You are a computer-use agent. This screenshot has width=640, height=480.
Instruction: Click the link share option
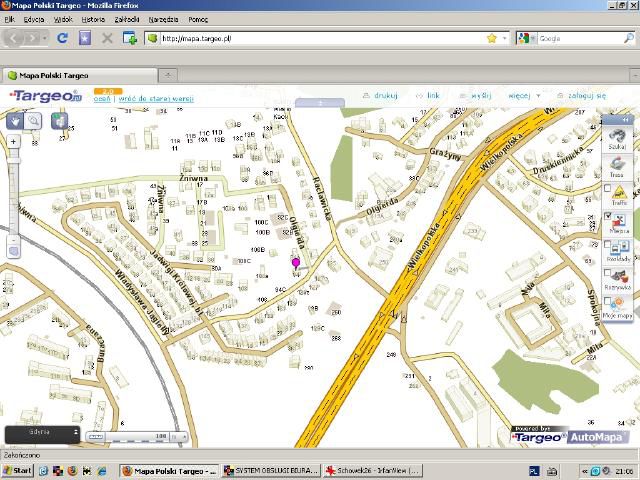[433, 96]
